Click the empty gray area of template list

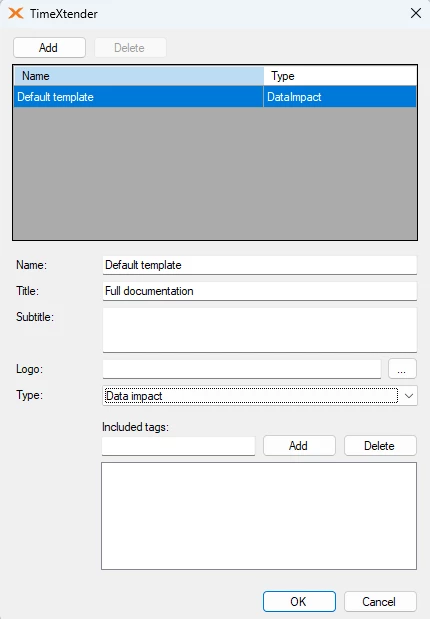(x=215, y=173)
